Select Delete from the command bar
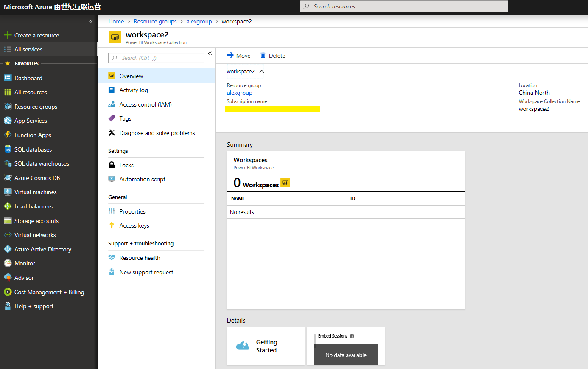Screen dimensions: 588x369 click(273, 55)
